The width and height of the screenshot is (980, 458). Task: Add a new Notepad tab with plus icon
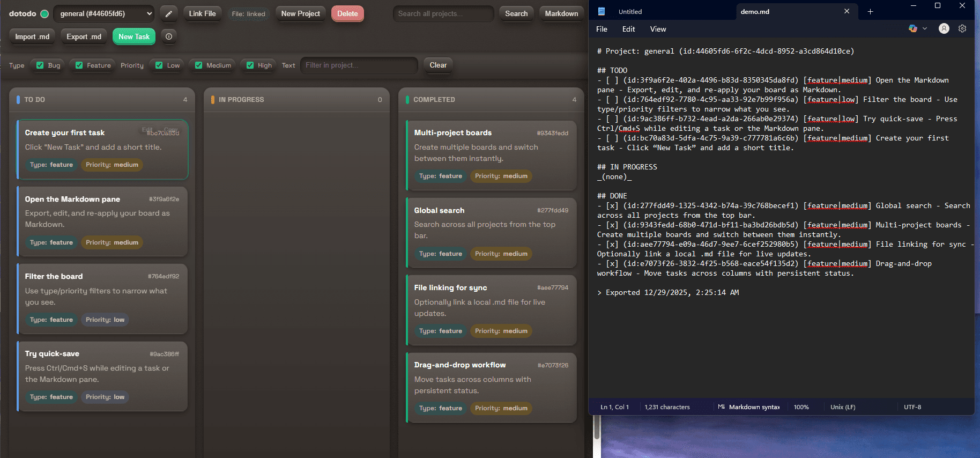[x=870, y=11]
